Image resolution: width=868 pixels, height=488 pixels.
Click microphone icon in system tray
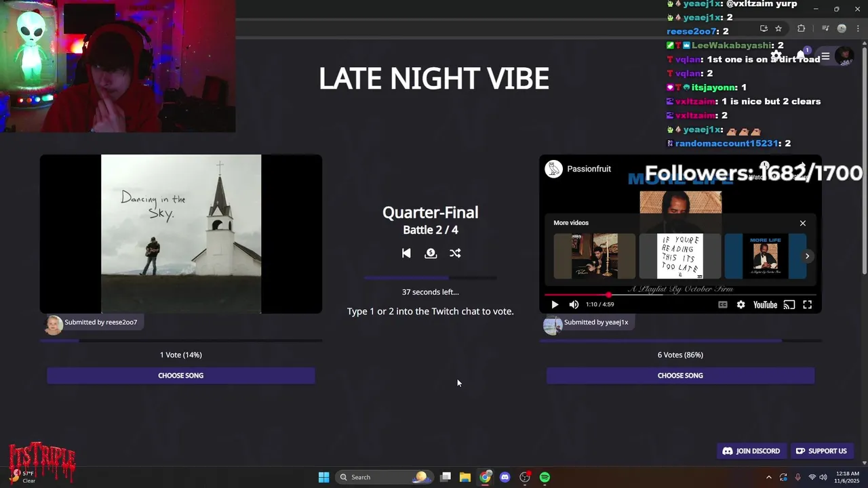(798, 477)
